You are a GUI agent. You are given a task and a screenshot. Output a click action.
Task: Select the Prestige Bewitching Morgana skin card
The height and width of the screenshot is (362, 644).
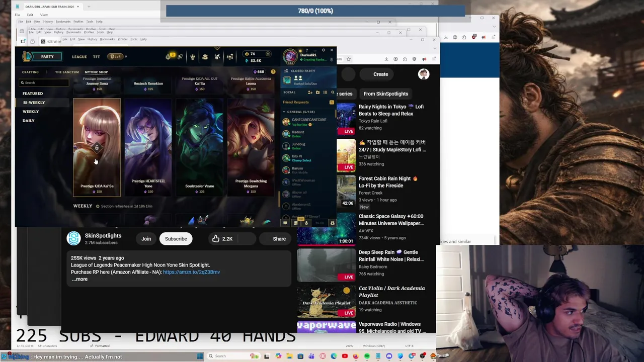251,147
